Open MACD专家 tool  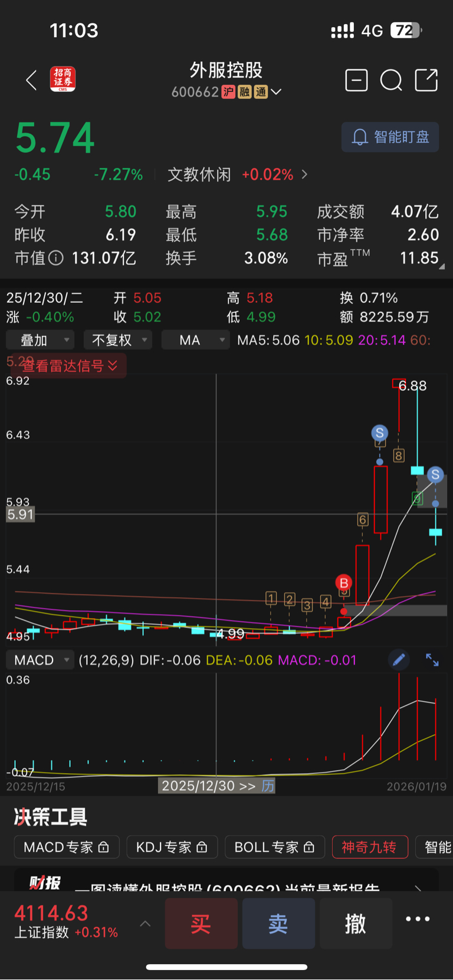pos(67,847)
